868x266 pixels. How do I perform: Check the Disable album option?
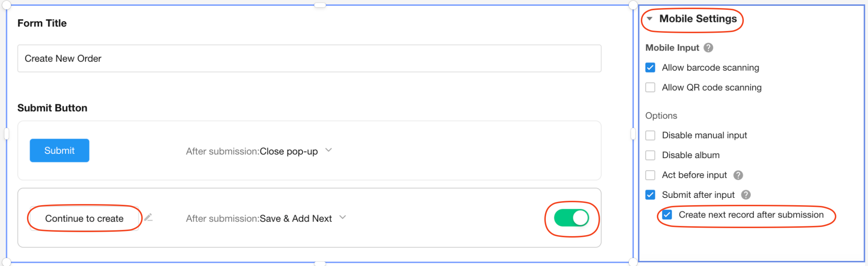coord(650,155)
